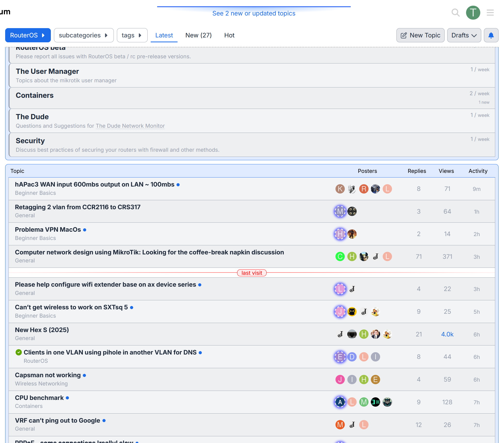
Task: Click See 2 new or updated topics
Action: (x=254, y=13)
